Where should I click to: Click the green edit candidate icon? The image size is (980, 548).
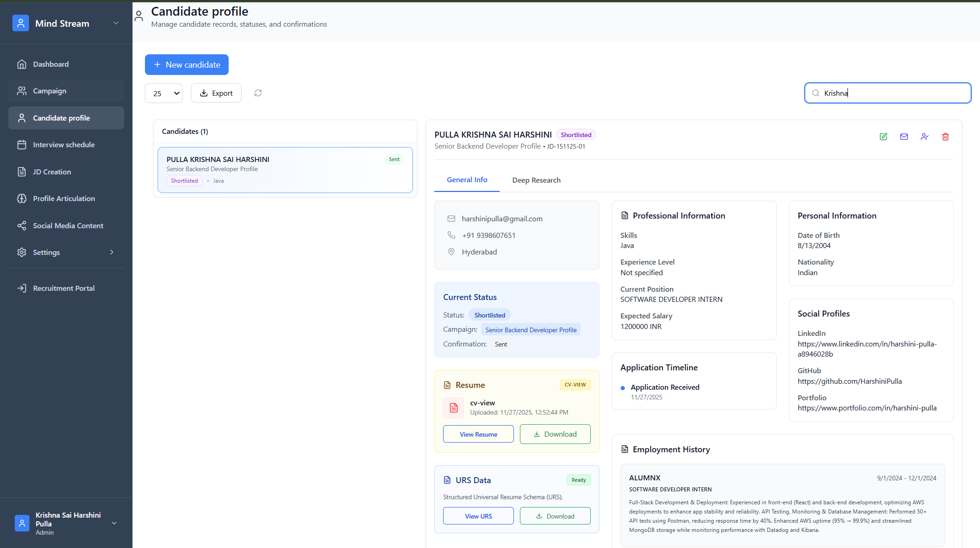click(x=883, y=137)
